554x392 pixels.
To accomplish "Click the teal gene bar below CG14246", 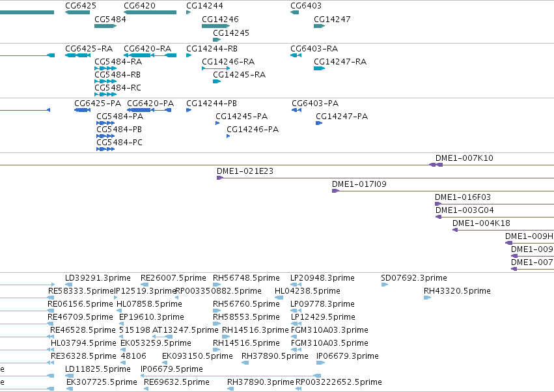I will [x=216, y=26].
